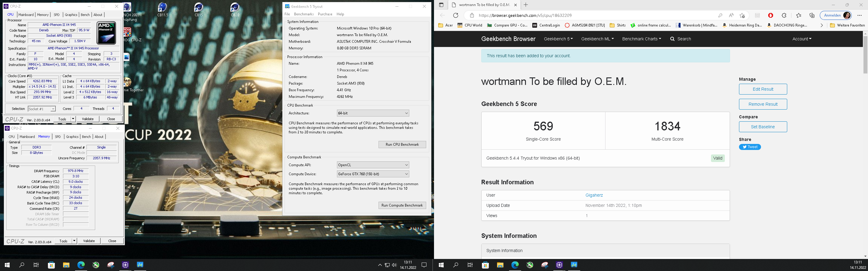868x271 pixels.
Task: Click the green Valid badge
Action: [x=718, y=158]
